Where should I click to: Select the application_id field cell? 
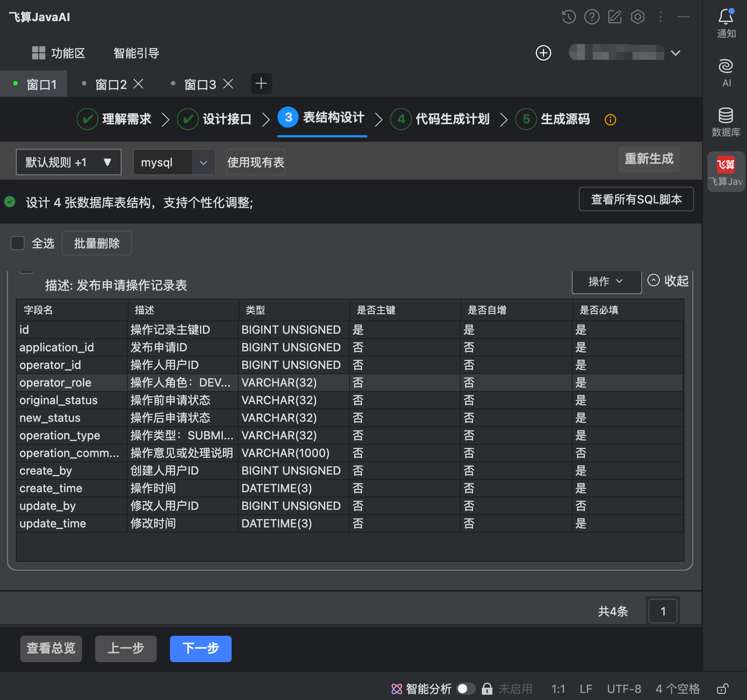click(72, 347)
